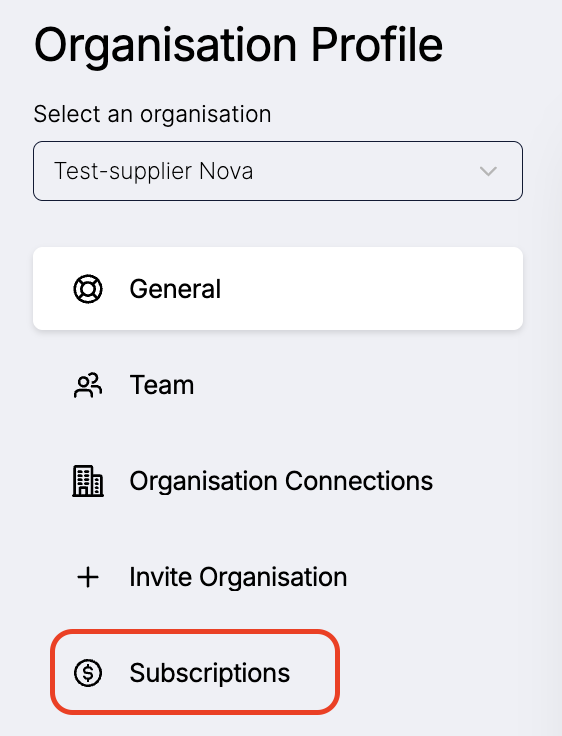This screenshot has width=562, height=736.
Task: Click the General label text
Action: (x=175, y=289)
